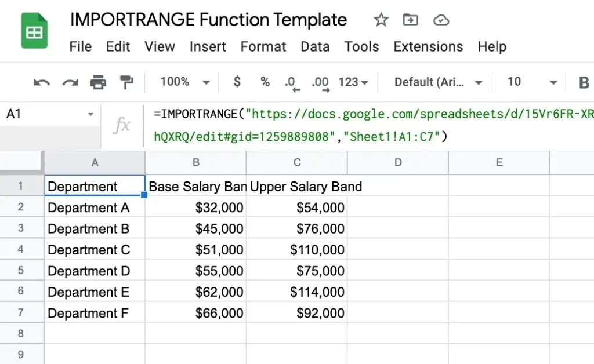594x364 pixels.
Task: Check the document cloud save status
Action: pos(441,19)
